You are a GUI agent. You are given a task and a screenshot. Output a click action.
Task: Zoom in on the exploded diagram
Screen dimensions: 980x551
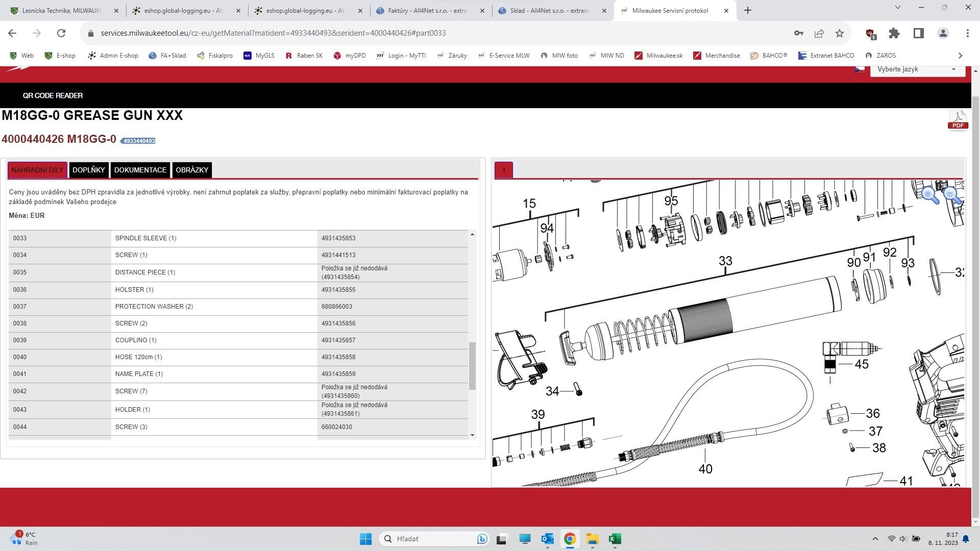point(930,195)
